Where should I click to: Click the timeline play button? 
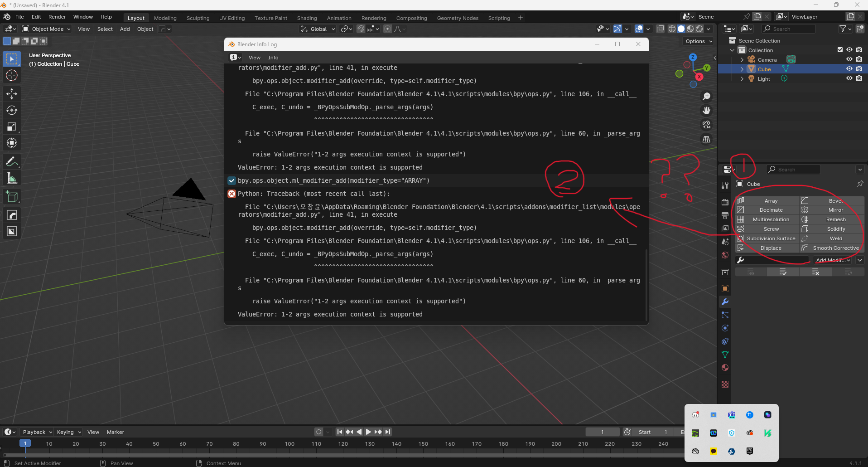point(368,432)
